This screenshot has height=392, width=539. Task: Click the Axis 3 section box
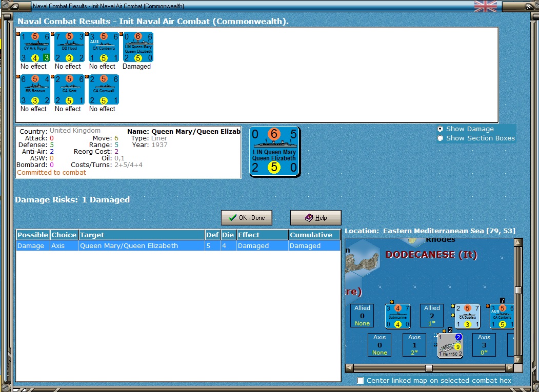click(x=484, y=345)
